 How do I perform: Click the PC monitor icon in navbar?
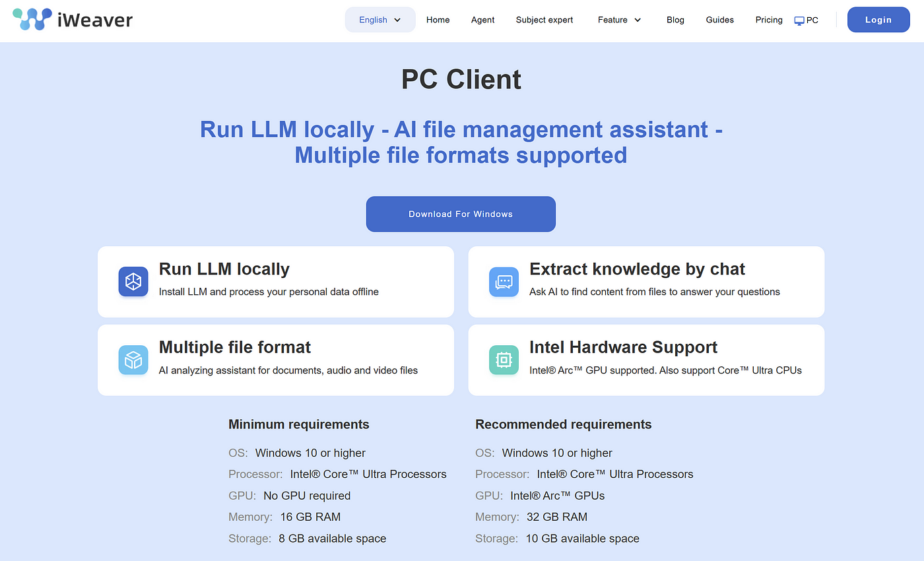(799, 20)
